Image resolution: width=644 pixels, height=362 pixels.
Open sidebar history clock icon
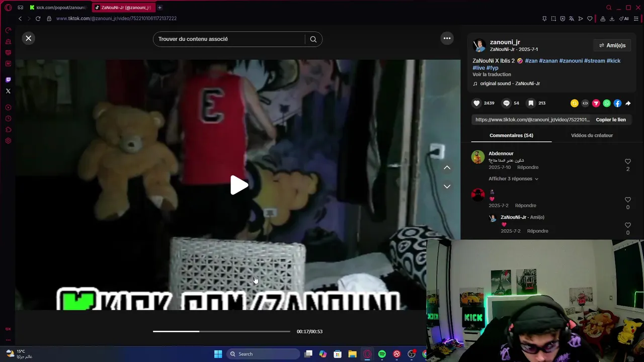pos(8,119)
